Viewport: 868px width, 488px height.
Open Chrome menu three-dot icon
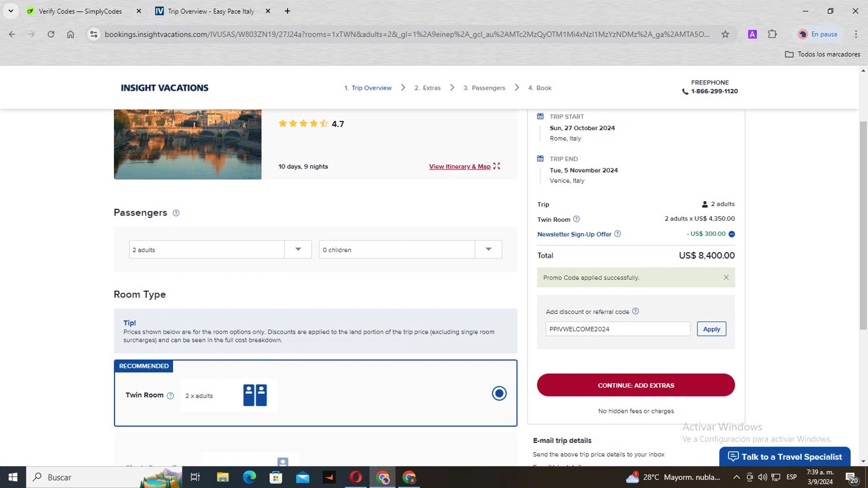[x=856, y=34]
